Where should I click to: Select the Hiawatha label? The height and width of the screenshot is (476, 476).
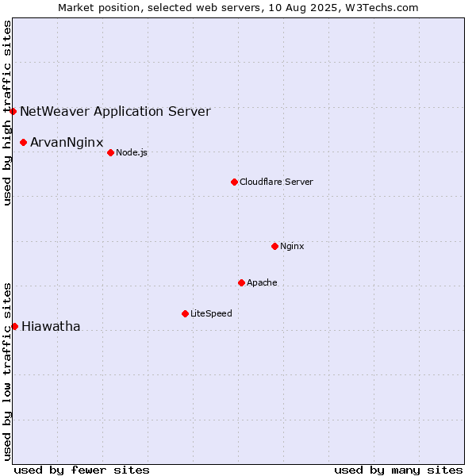coord(51,327)
